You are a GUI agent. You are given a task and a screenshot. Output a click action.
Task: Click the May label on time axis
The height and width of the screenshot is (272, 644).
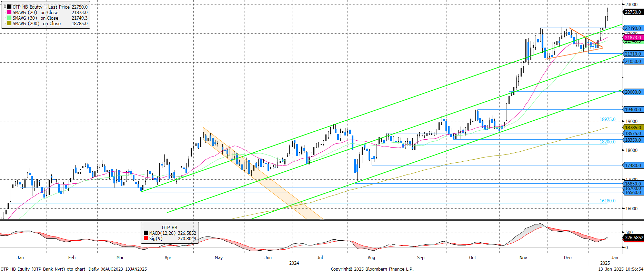click(219, 258)
